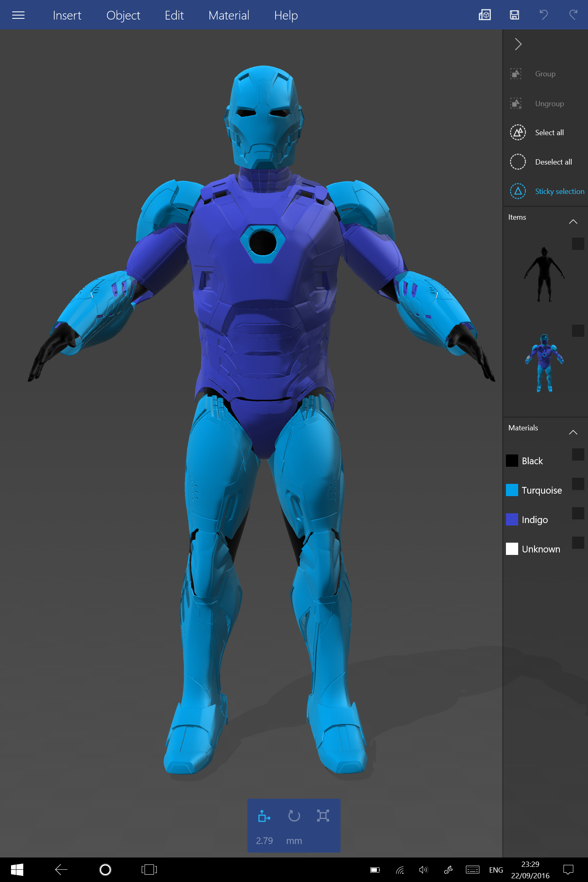The height and width of the screenshot is (882, 588).
Task: Open the Edit menu
Action: 174,16
